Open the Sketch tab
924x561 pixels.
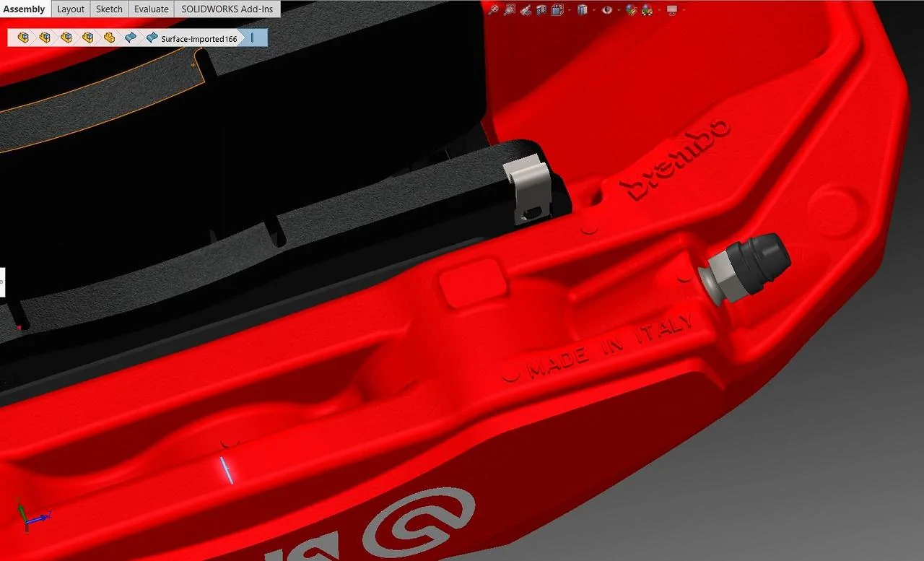coord(109,9)
